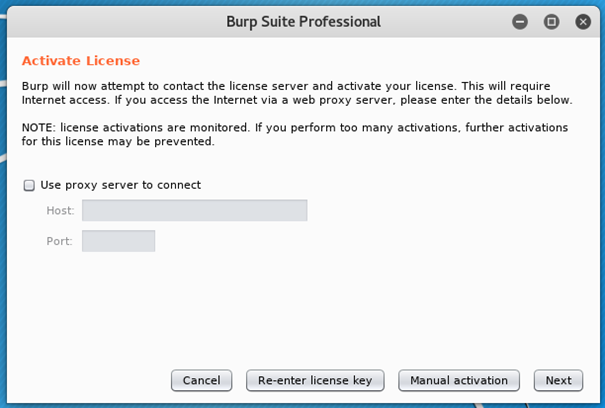Click the Activate License heading

[81, 61]
